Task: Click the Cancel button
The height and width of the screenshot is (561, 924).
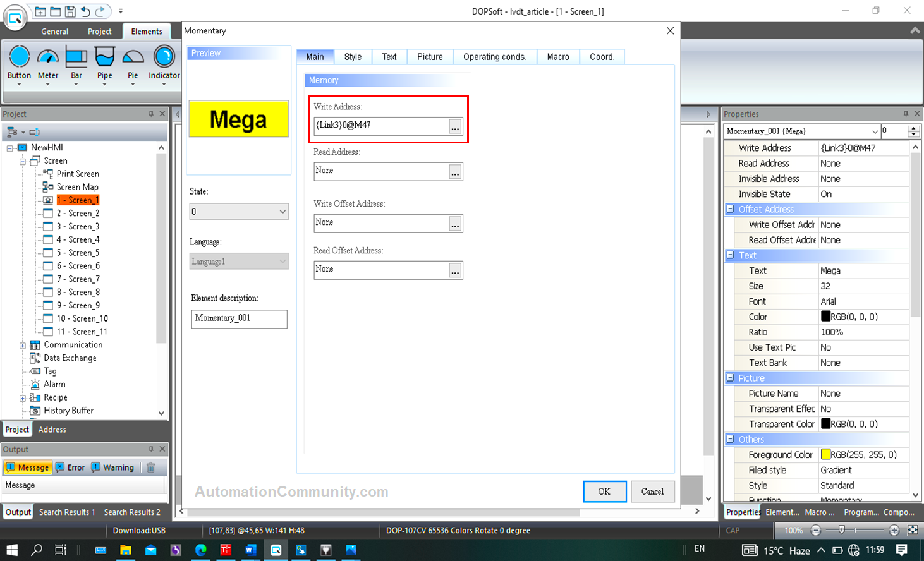Action: 652,492
